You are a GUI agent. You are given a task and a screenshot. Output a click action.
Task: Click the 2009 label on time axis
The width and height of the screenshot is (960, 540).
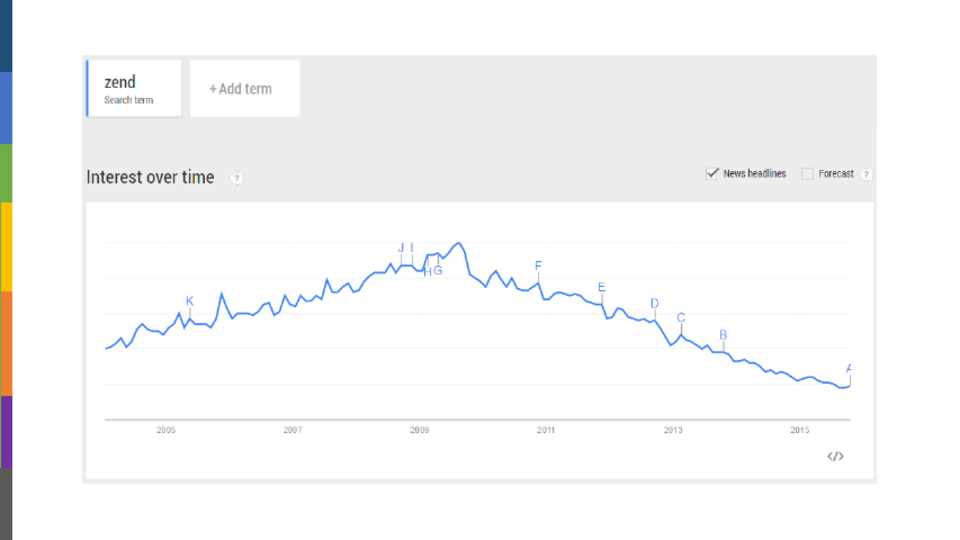tap(419, 430)
